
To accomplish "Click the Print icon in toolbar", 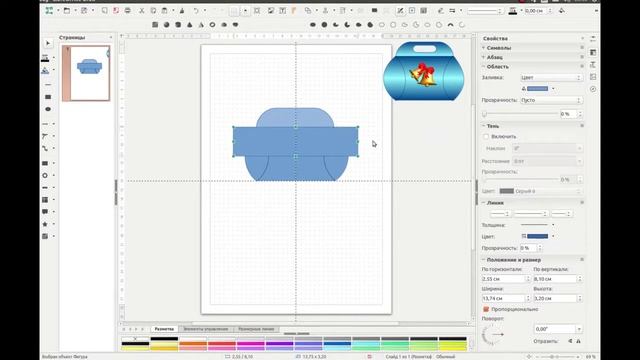I will [x=128, y=11].
